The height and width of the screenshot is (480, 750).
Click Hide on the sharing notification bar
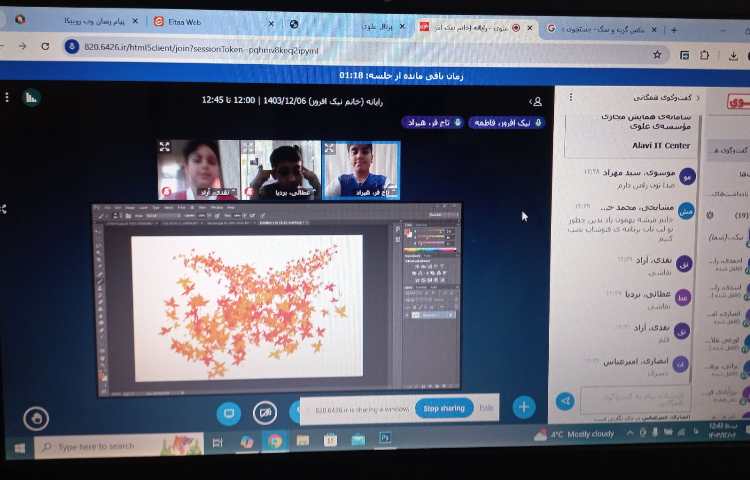point(487,408)
